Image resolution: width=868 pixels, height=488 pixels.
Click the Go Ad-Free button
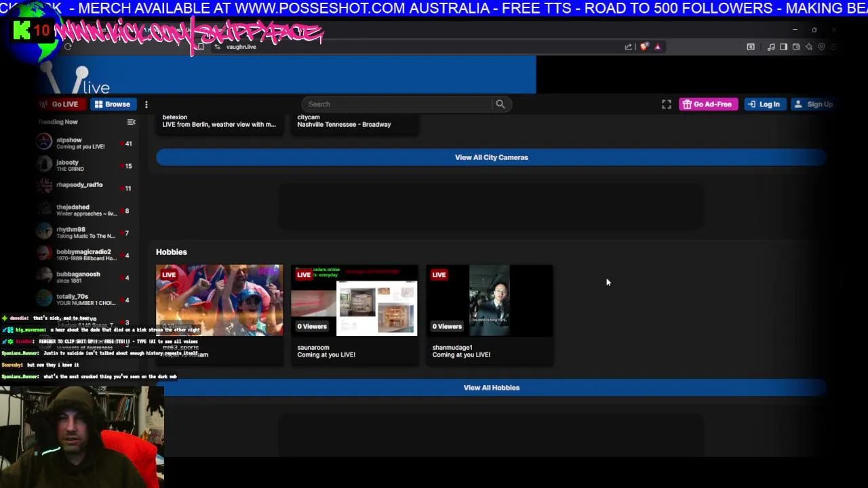(708, 104)
